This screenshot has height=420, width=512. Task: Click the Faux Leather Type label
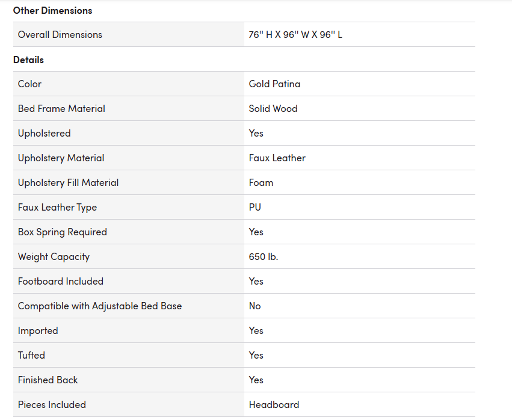tap(58, 208)
